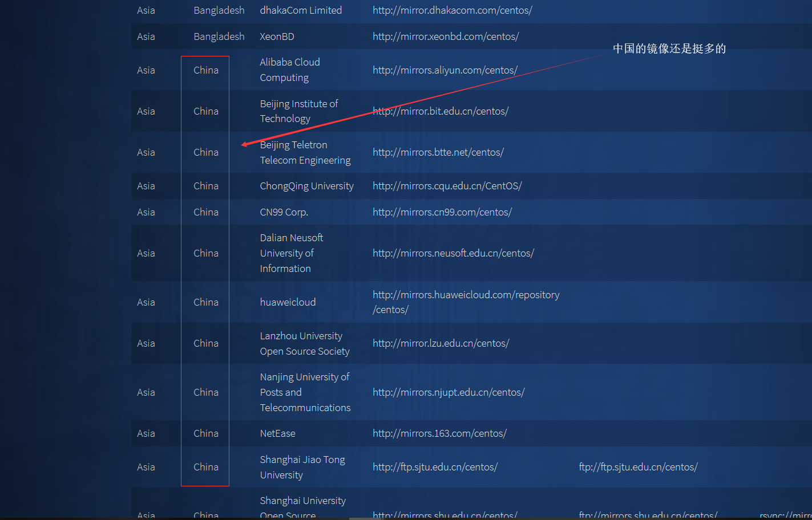Open the mirrors.163.com centos link
This screenshot has height=520, width=812.
(x=439, y=433)
